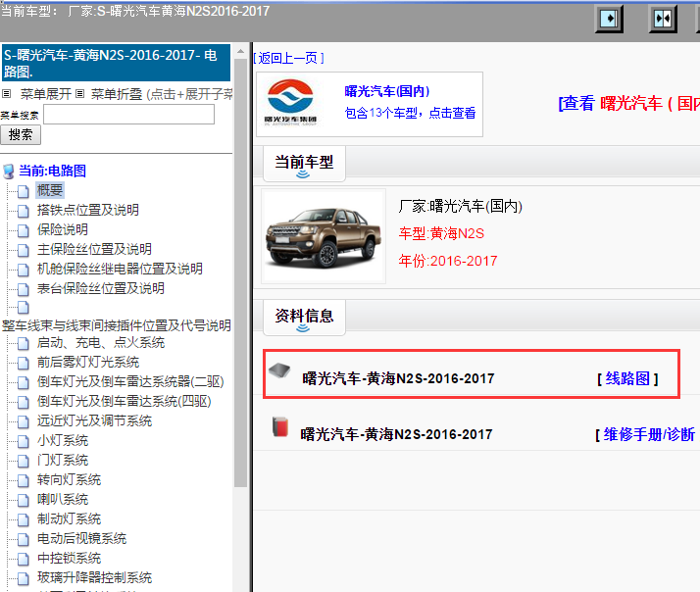This screenshot has height=592, width=700.
Task: Open 小灯系统 entry
Action: 63,441
